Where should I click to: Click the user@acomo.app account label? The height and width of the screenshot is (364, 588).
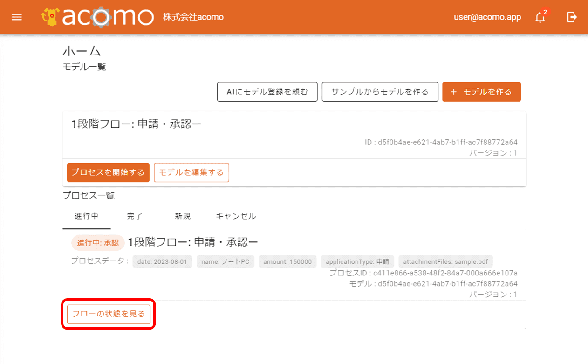tap(487, 17)
